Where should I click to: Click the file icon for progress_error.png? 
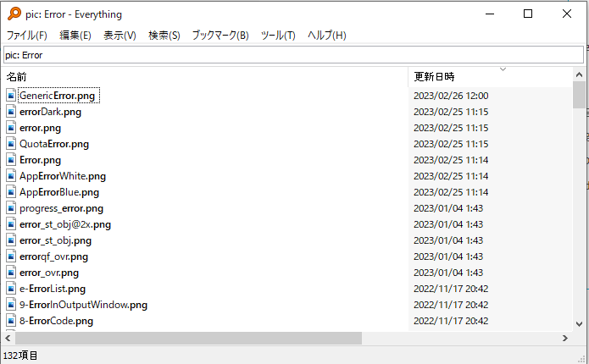pyautogui.click(x=11, y=208)
